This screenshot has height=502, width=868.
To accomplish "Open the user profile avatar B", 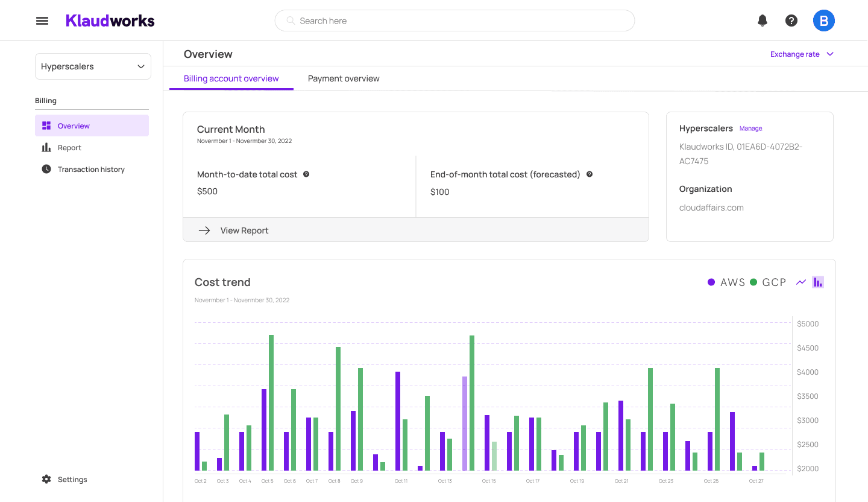I will (x=824, y=21).
